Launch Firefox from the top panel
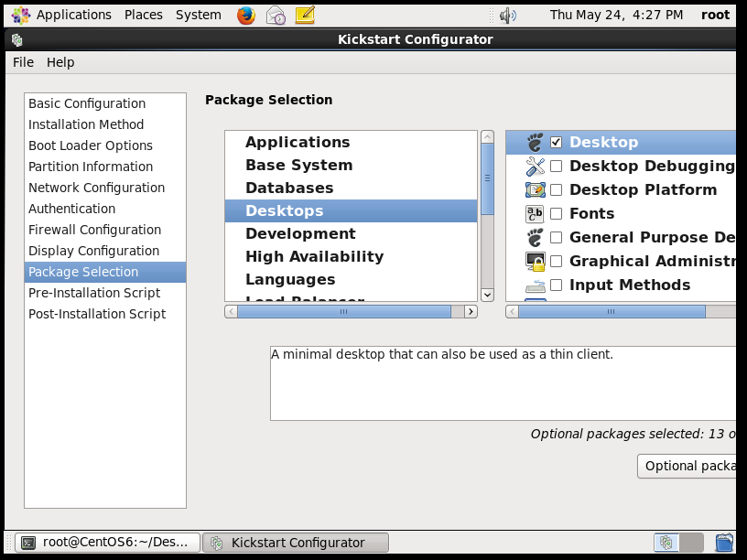747x560 pixels. pyautogui.click(x=246, y=16)
